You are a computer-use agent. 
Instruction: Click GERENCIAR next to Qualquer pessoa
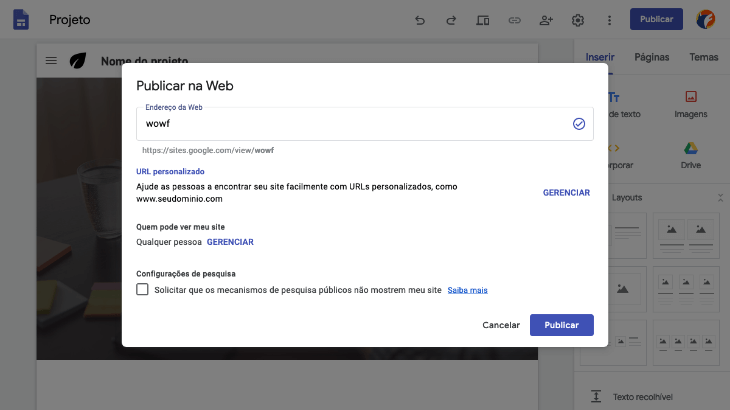click(230, 242)
